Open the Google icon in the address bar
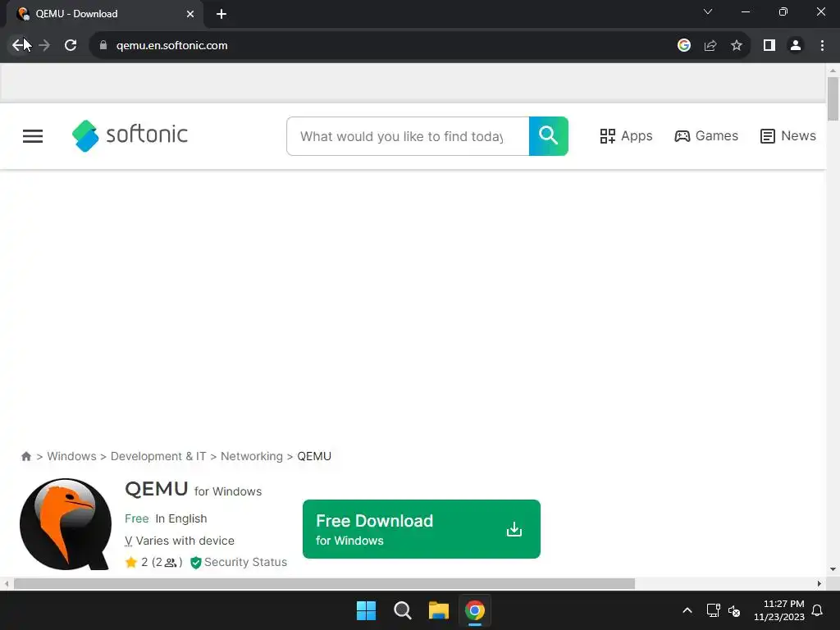The width and height of the screenshot is (840, 630). (683, 46)
